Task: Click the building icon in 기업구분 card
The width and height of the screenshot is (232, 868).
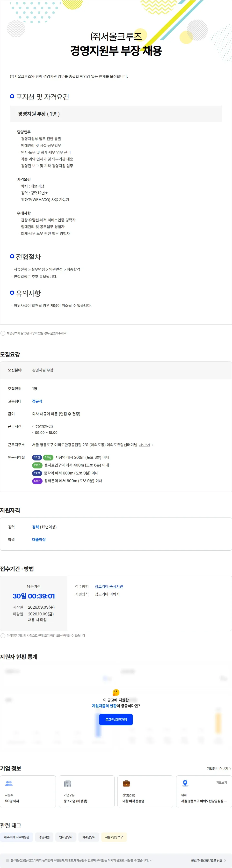Action: pyautogui.click(x=68, y=783)
